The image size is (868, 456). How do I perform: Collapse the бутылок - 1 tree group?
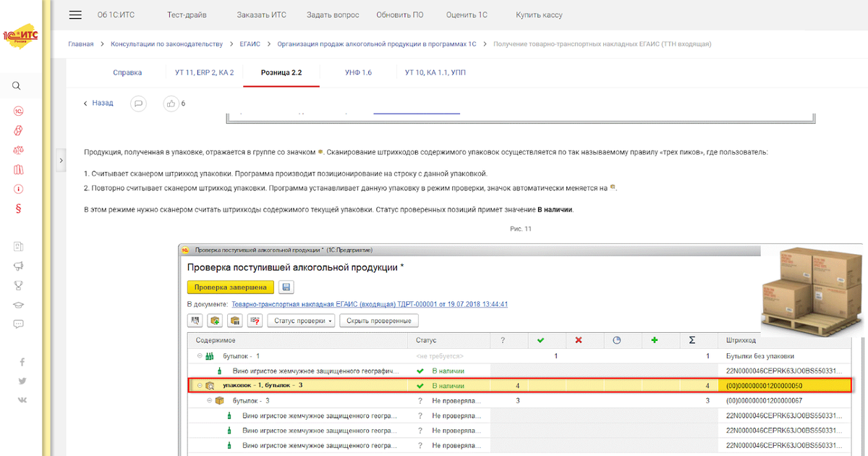[x=199, y=356]
